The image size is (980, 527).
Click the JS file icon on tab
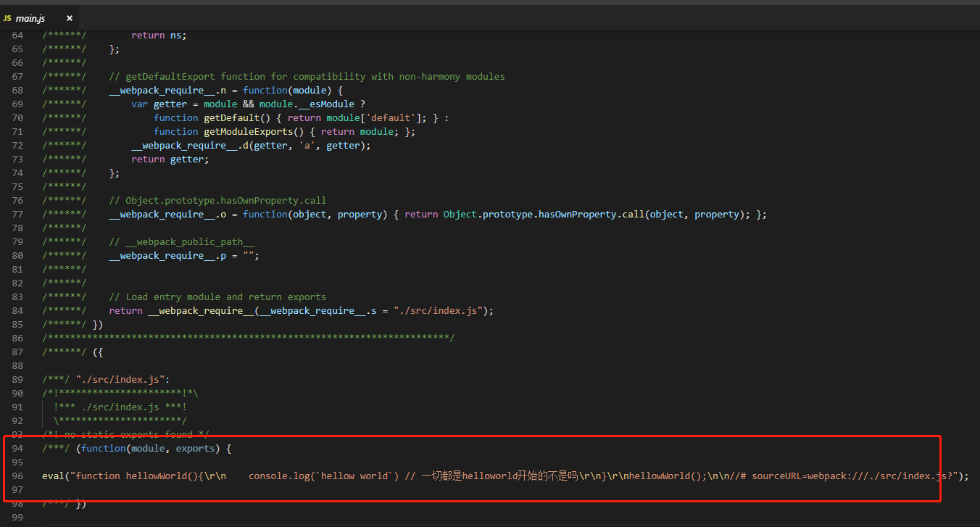click(x=7, y=18)
